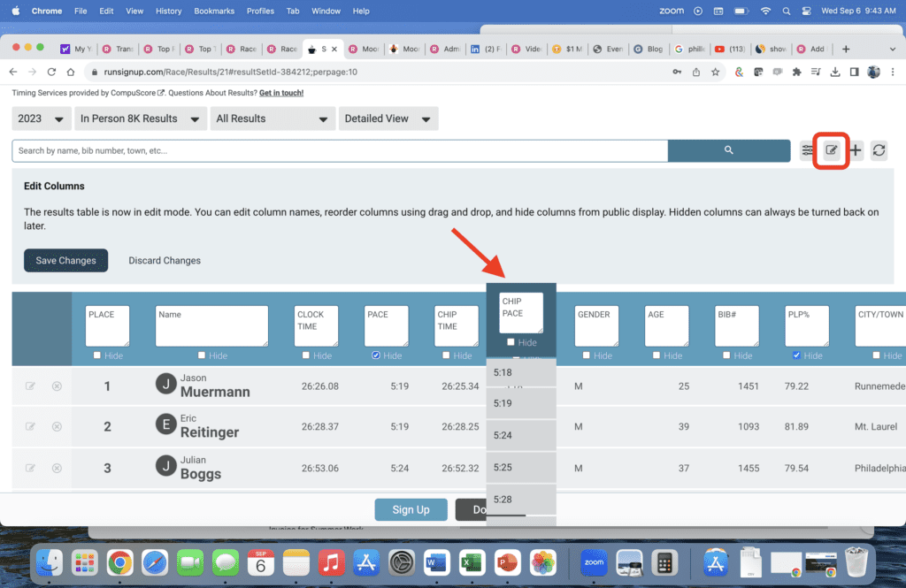Delete Eric Reitinger's result row icon
This screenshot has width=906, height=588.
(57, 426)
